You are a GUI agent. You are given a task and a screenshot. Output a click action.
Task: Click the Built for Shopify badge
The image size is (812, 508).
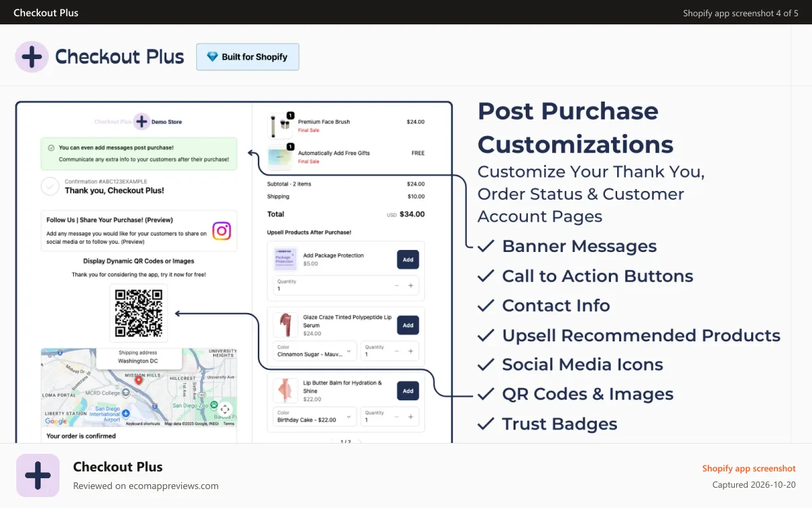248,57
